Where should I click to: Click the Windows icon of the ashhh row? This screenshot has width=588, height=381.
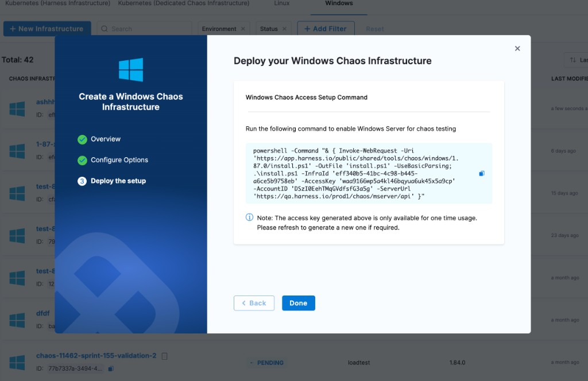pos(17,109)
